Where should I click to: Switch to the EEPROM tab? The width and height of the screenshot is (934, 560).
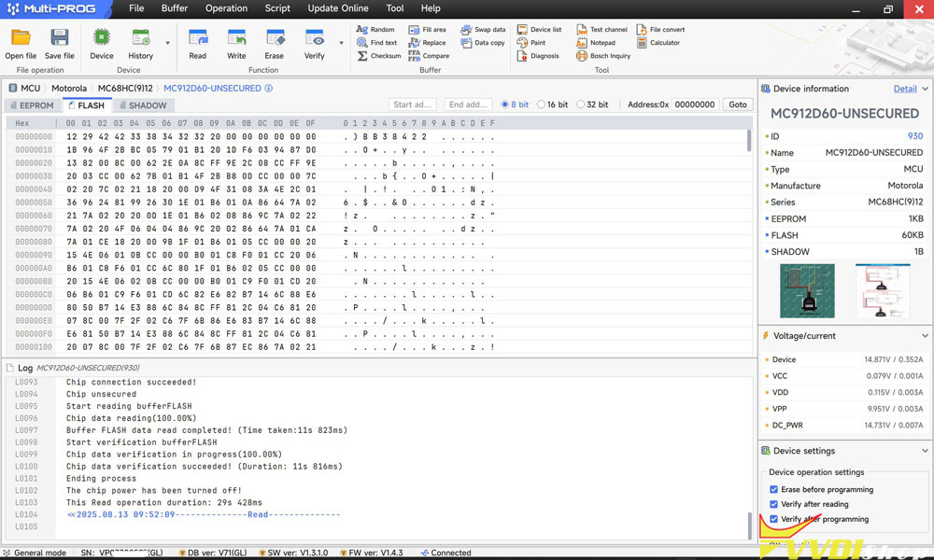(31, 105)
